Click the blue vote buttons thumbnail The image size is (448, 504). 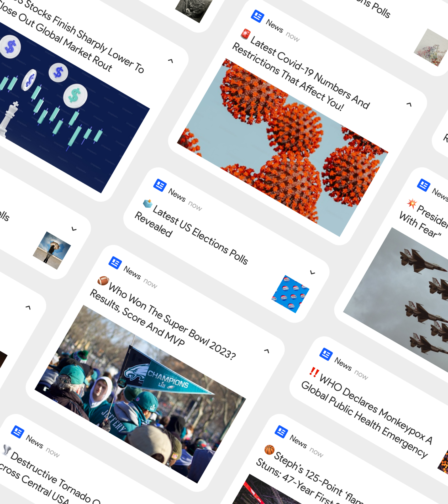pos(290,294)
